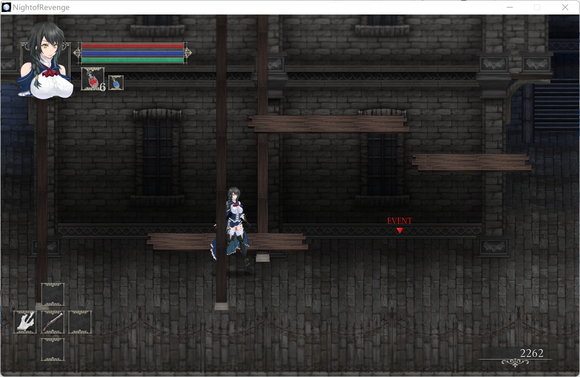
Task: Click the red health bar
Action: (x=132, y=46)
